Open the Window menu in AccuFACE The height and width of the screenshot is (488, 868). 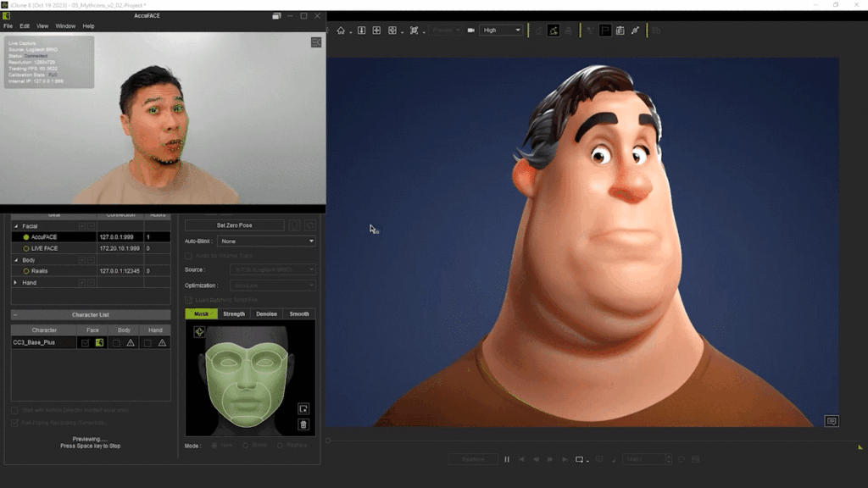pyautogui.click(x=65, y=26)
